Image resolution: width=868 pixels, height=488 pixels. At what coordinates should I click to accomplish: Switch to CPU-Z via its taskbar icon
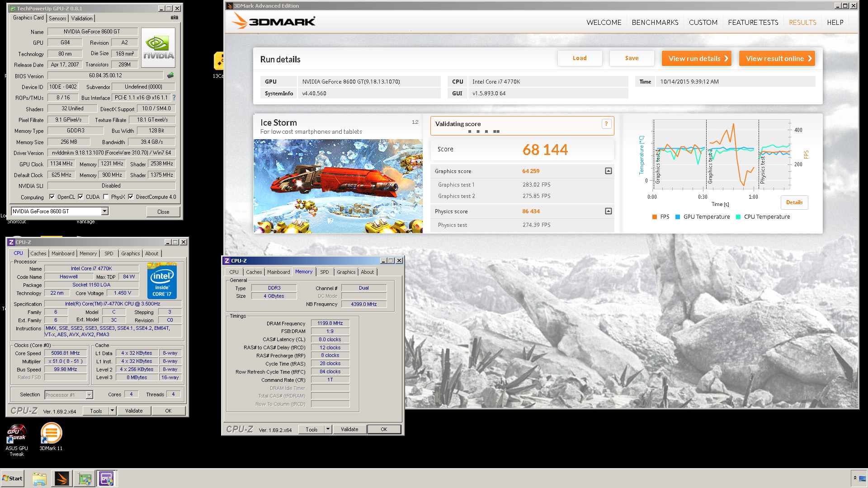coord(107,479)
